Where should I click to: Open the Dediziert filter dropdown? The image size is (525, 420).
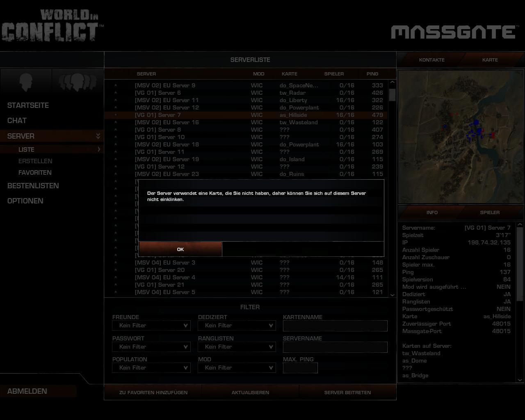[x=237, y=325]
